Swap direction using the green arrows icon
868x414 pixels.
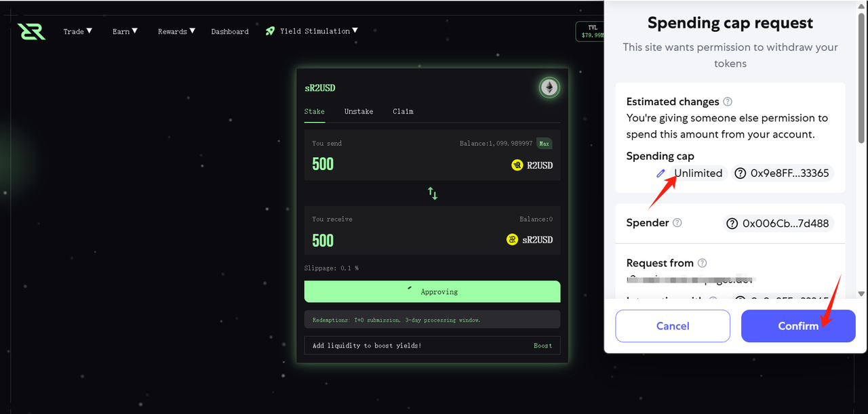coord(433,193)
